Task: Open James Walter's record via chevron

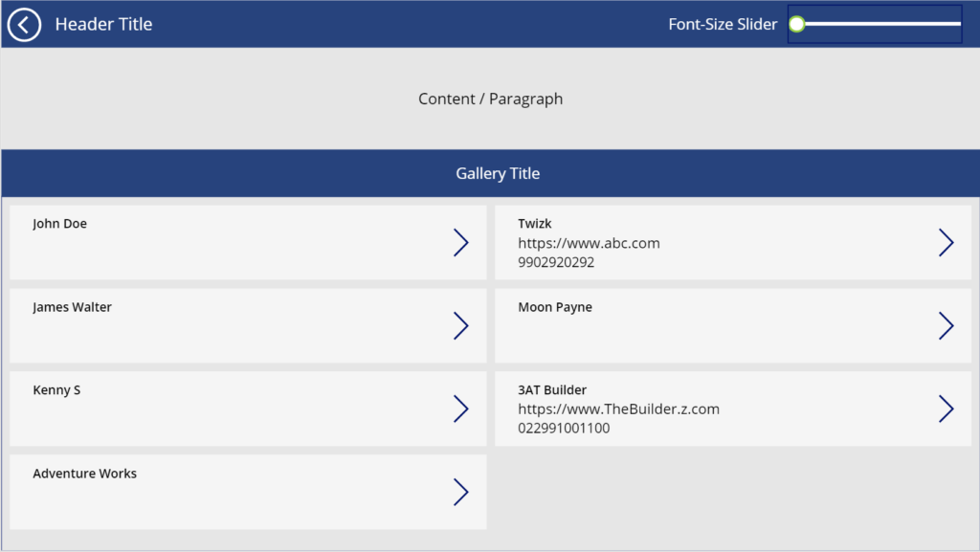Action: [461, 325]
